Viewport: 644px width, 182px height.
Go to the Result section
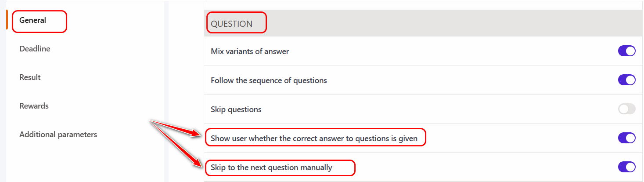tap(30, 77)
